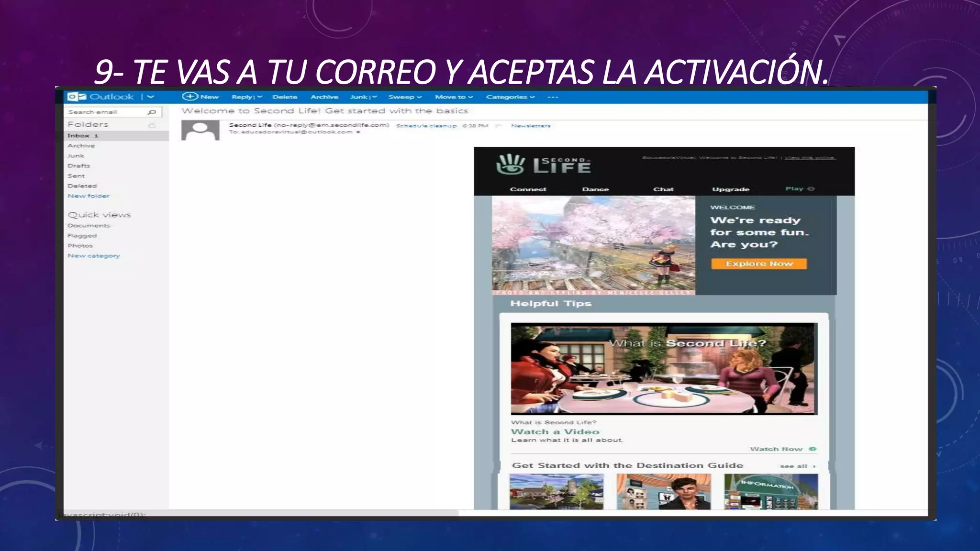Open the Sent folder
980x551 pixels.
click(76, 176)
